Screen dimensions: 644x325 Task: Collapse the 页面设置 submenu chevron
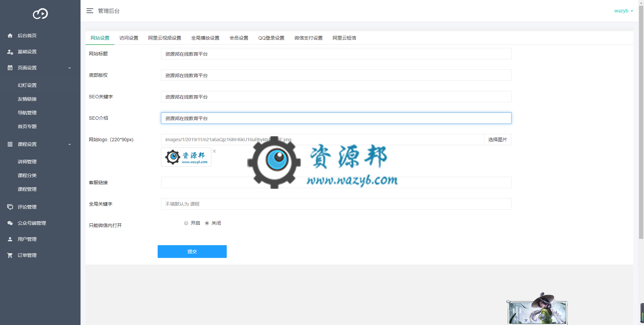click(x=70, y=68)
